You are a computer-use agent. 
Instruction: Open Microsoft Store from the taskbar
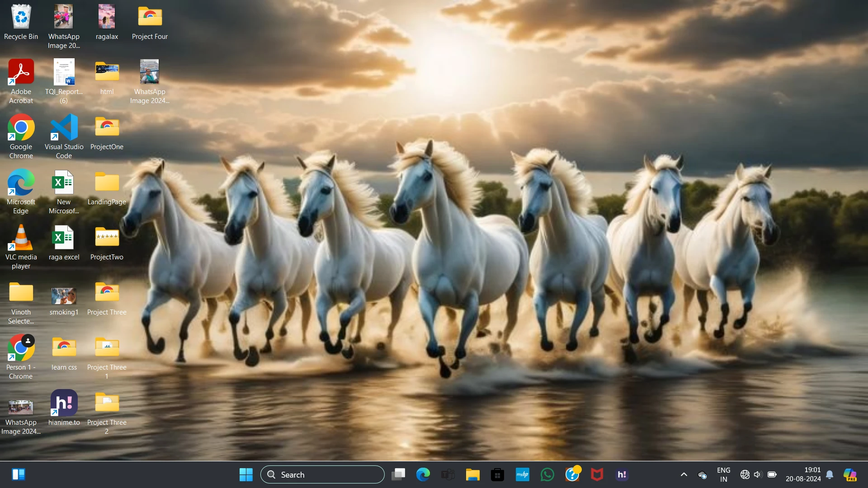(498, 474)
